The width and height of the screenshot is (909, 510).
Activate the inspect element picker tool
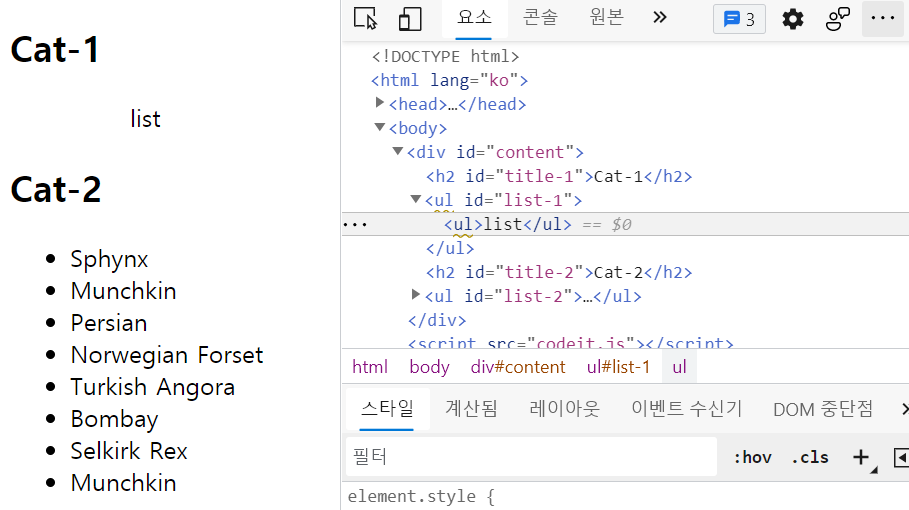click(x=365, y=19)
